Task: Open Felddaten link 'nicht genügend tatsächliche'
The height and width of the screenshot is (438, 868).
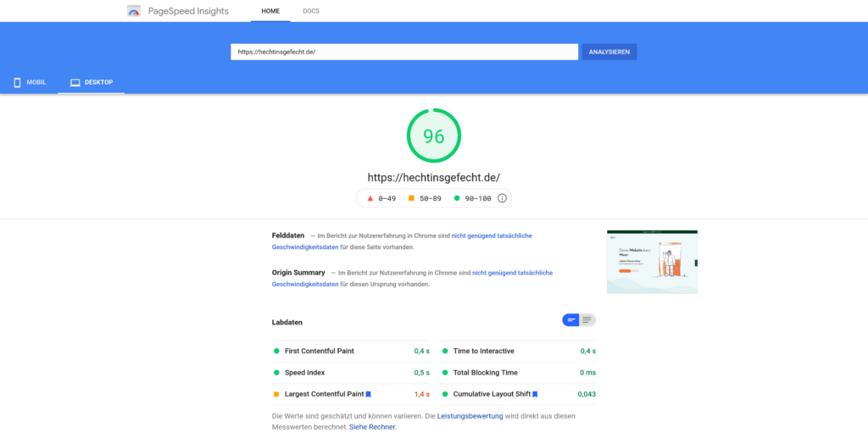Action: coord(492,236)
